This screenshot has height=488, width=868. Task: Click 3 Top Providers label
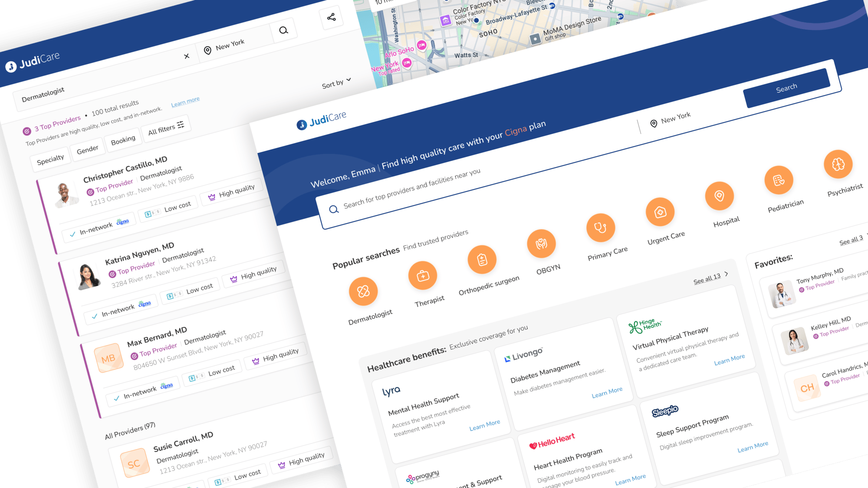[58, 123]
